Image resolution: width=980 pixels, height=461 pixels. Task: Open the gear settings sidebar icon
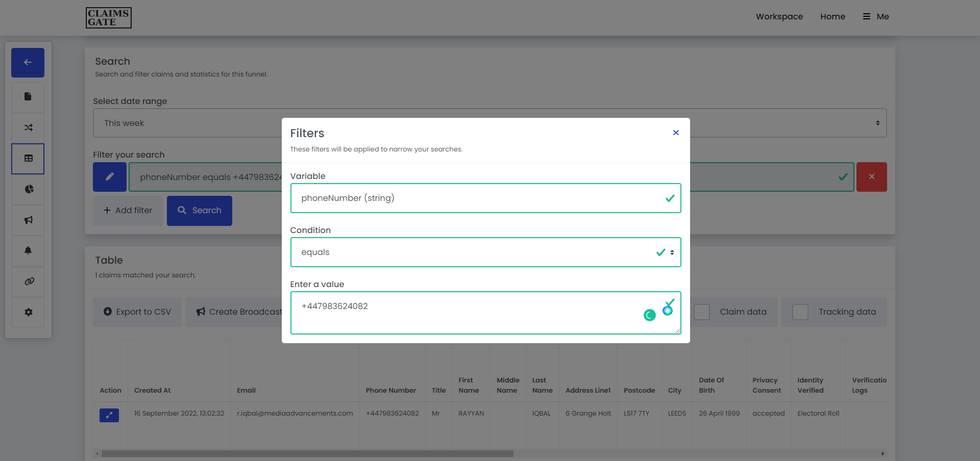28,312
